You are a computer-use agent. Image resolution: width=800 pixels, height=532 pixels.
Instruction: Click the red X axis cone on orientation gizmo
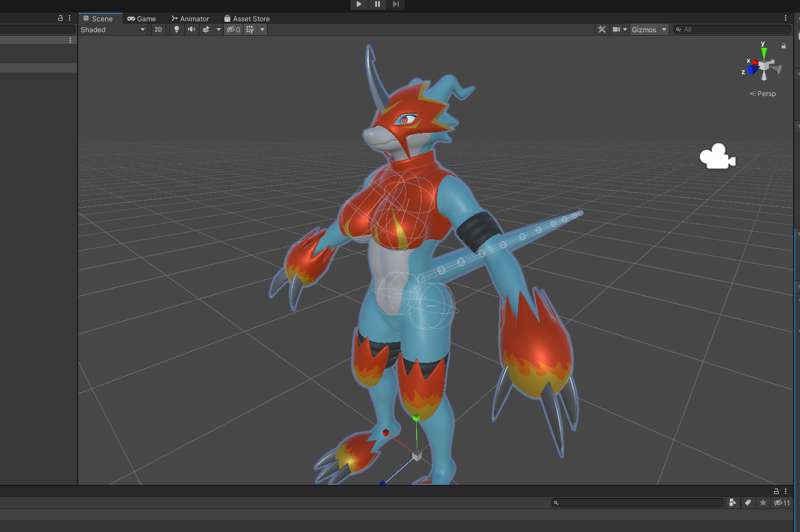click(x=755, y=63)
